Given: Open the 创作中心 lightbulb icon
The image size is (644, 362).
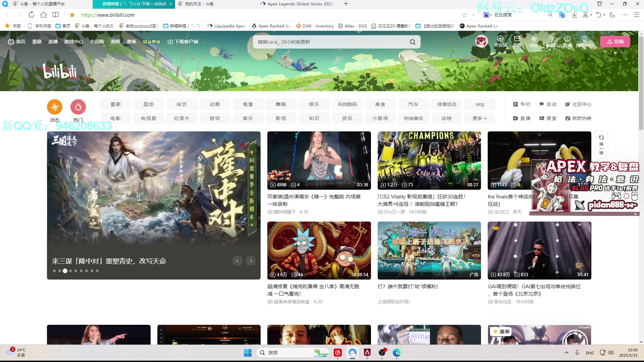Looking at the screenshot, I should (x=585, y=41).
